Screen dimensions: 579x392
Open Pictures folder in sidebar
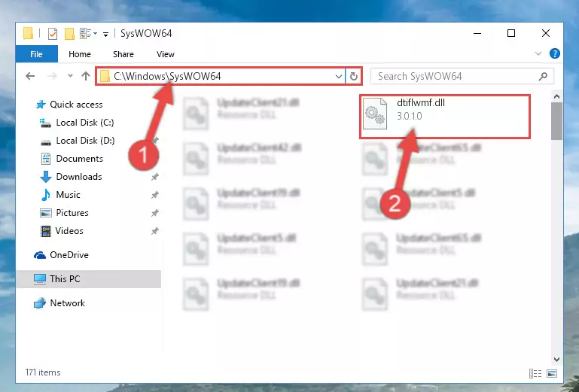[x=64, y=213]
